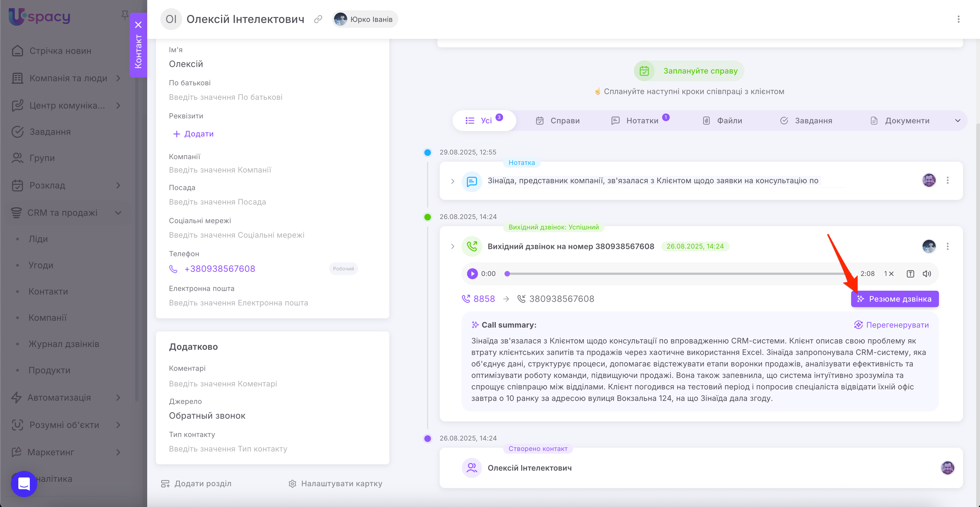Open the live chat bubble icon

pos(24,484)
